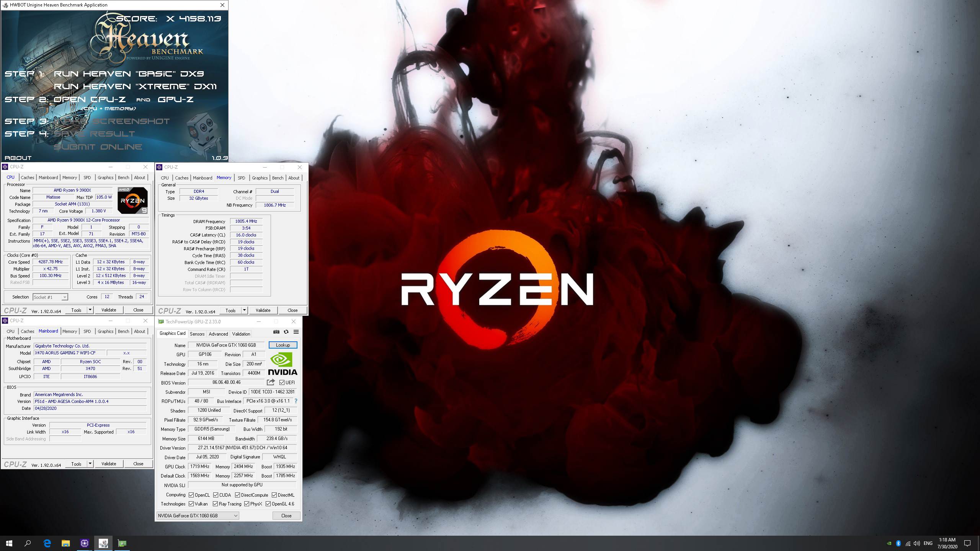Click Run Heaven Basic DX9
Screen dimensions: 980x551
(x=129, y=74)
